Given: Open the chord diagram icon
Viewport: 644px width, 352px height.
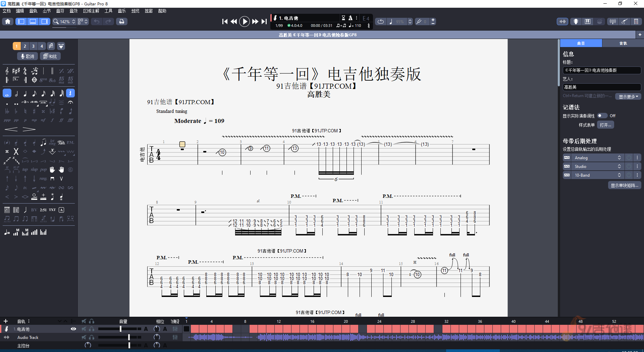Looking at the screenshot, I should pos(7,210).
